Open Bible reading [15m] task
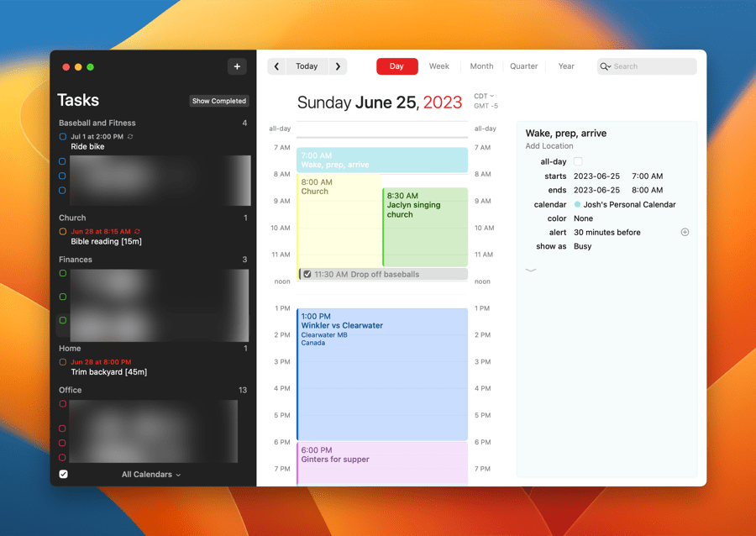Viewport: 756px width, 536px height. (106, 241)
